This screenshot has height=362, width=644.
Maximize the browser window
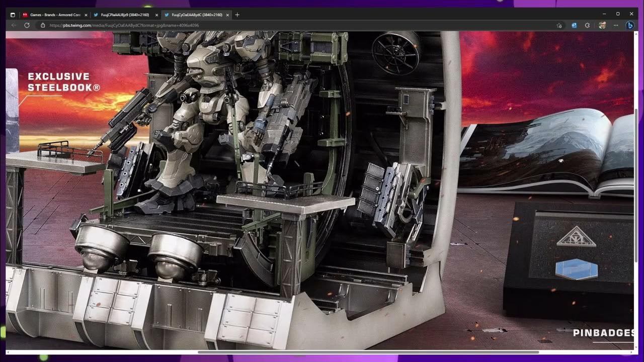coord(618,14)
